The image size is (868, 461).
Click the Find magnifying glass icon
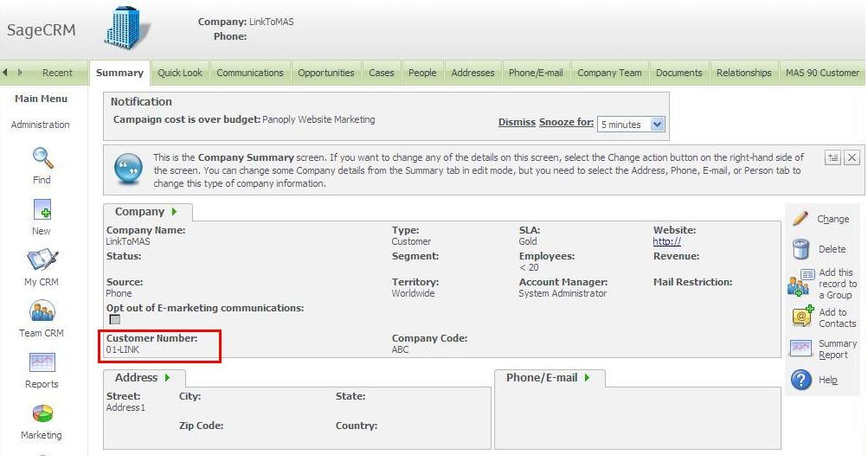(42, 158)
